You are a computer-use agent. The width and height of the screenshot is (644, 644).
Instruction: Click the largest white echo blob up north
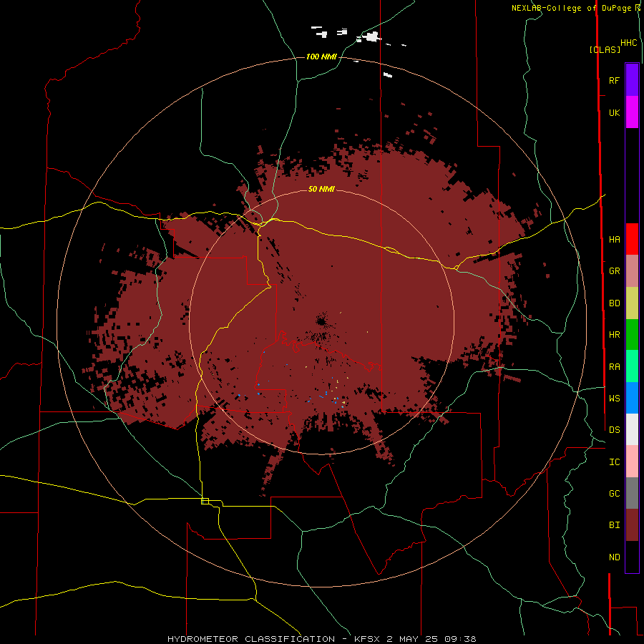371,36
